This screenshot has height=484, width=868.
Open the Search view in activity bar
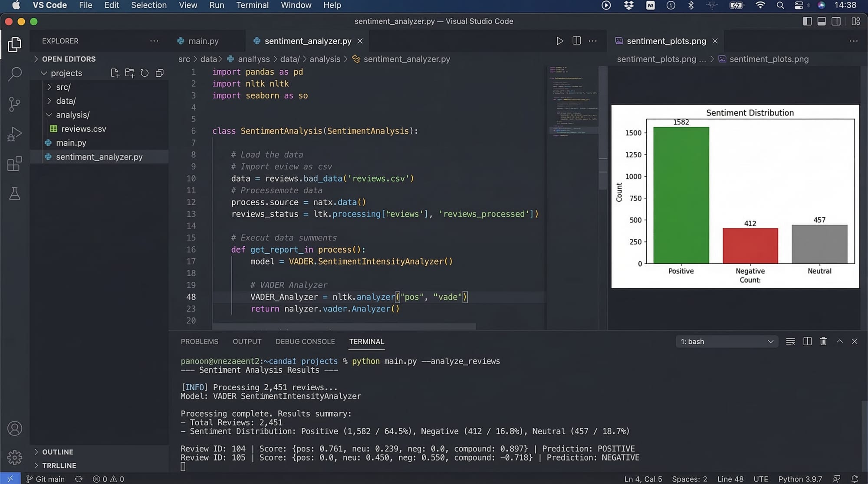coord(15,74)
